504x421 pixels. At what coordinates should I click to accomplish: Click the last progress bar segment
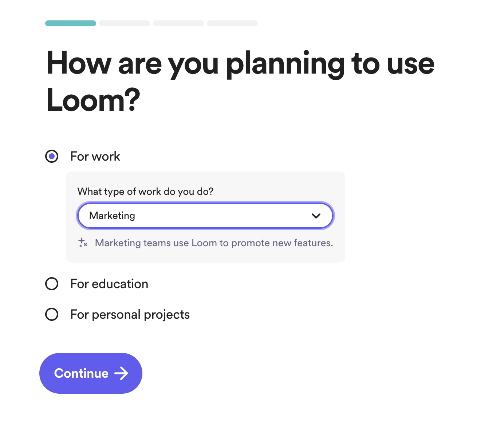pos(232,23)
